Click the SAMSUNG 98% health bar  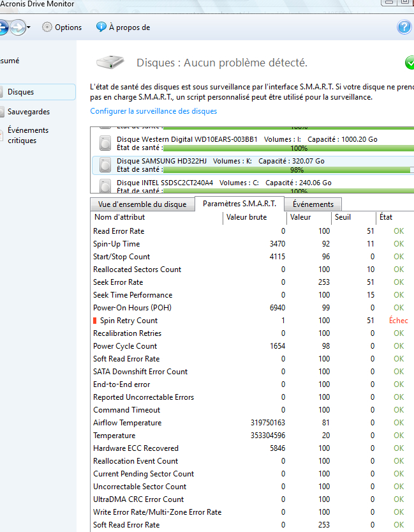point(288,170)
